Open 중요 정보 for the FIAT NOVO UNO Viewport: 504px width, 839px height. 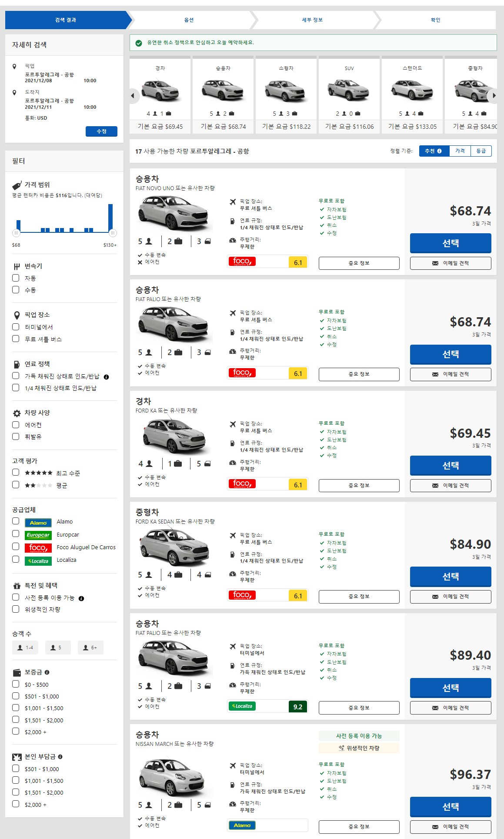point(359,263)
